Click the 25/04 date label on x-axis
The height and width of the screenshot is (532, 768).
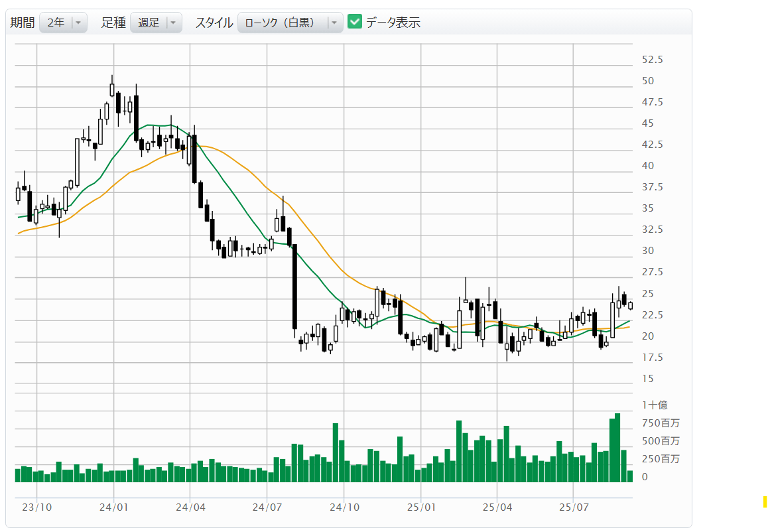[x=497, y=507]
